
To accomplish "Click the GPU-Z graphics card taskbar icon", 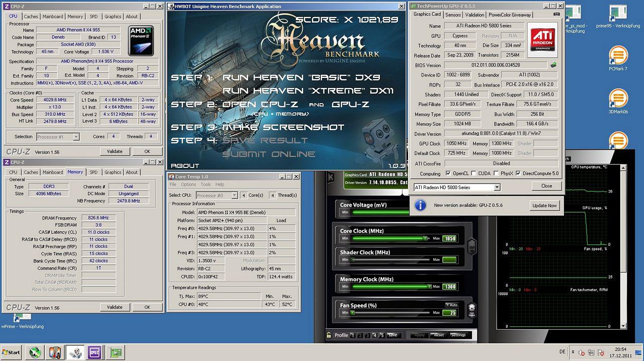I will click(x=116, y=352).
